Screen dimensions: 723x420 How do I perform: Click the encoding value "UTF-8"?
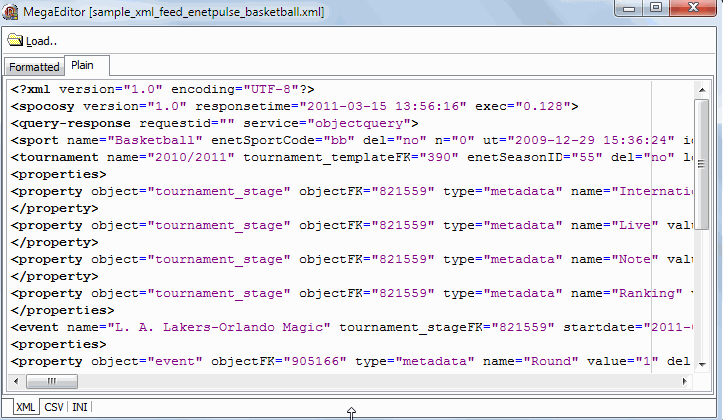(271, 89)
